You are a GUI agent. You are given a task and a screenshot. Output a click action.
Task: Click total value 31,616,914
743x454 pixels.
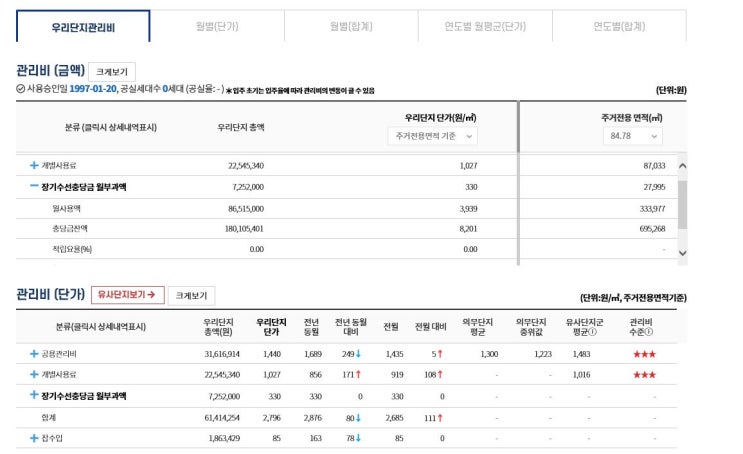[x=222, y=354]
